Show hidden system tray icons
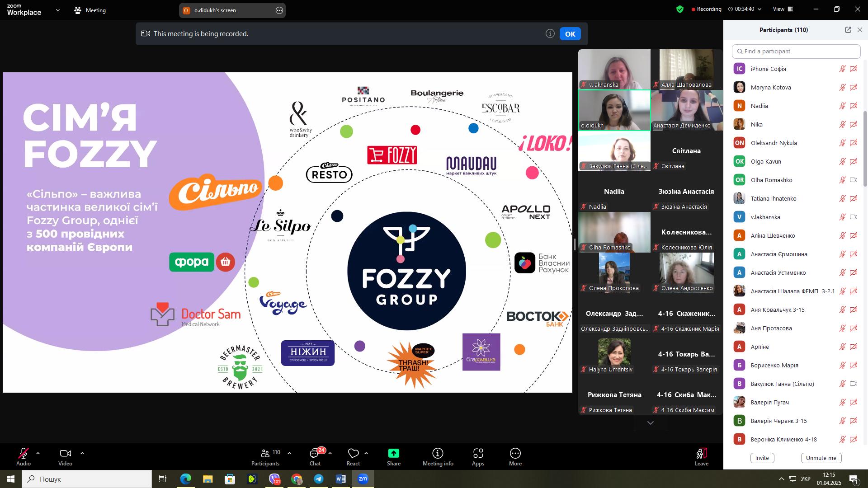868x488 pixels. (782, 479)
